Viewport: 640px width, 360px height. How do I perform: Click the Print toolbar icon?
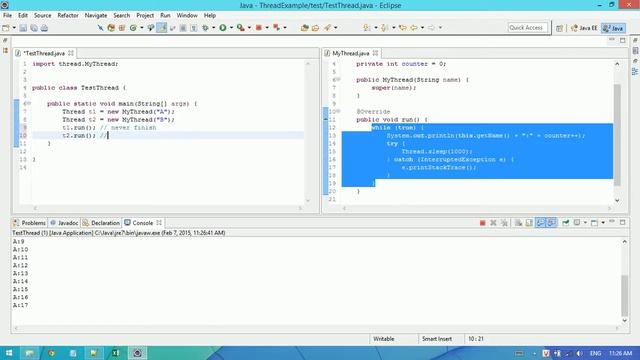point(44,28)
